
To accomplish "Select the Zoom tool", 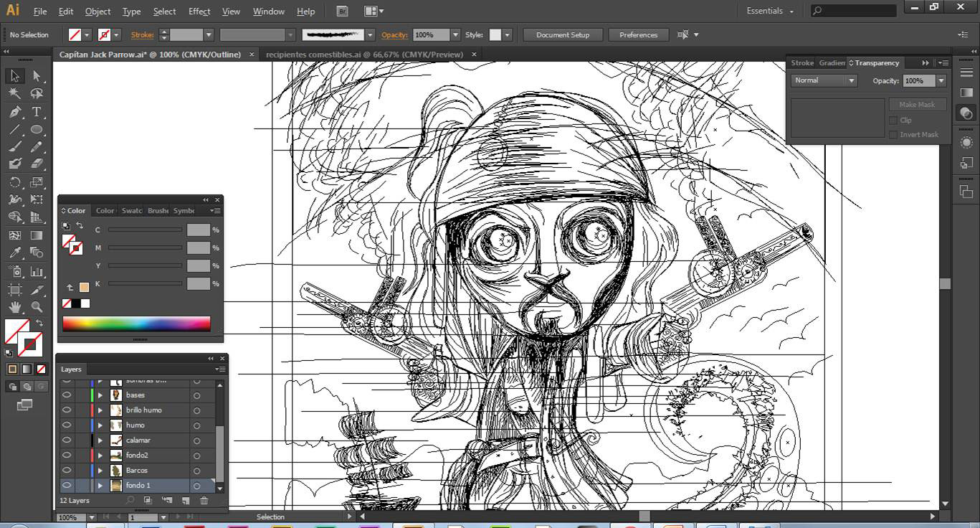I will click(37, 307).
